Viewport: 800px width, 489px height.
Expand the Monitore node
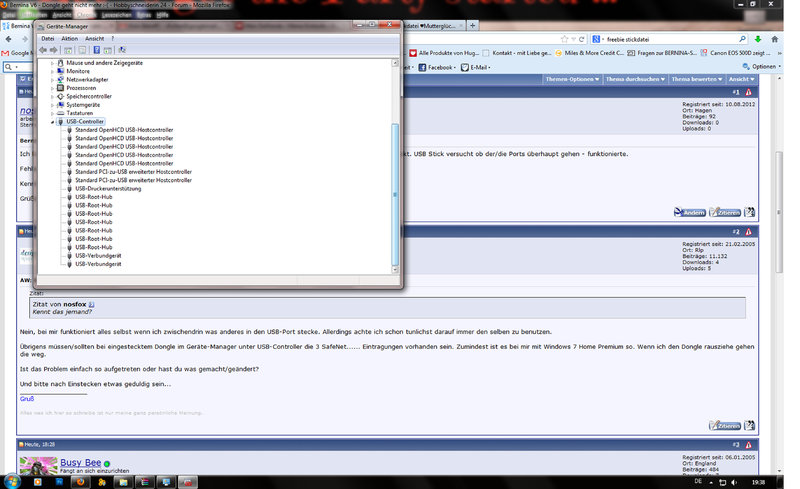click(52, 71)
